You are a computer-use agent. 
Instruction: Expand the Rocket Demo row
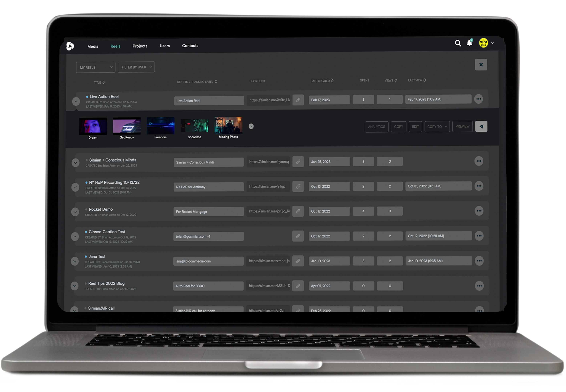[x=75, y=212]
